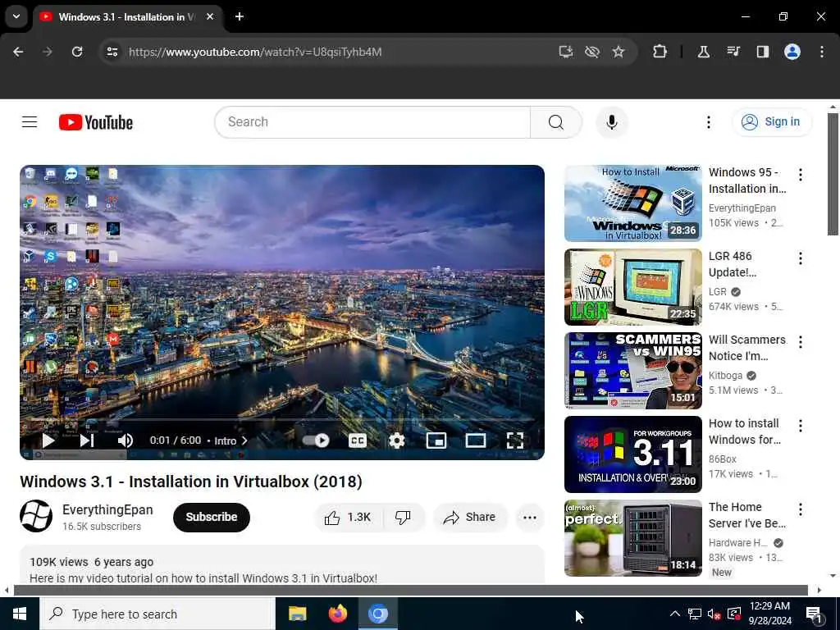
Task: Open options for How to install Windows
Action: pos(800,426)
